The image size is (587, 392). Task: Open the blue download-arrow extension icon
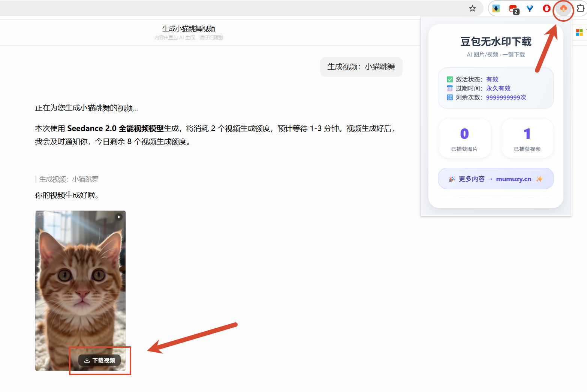[496, 8]
